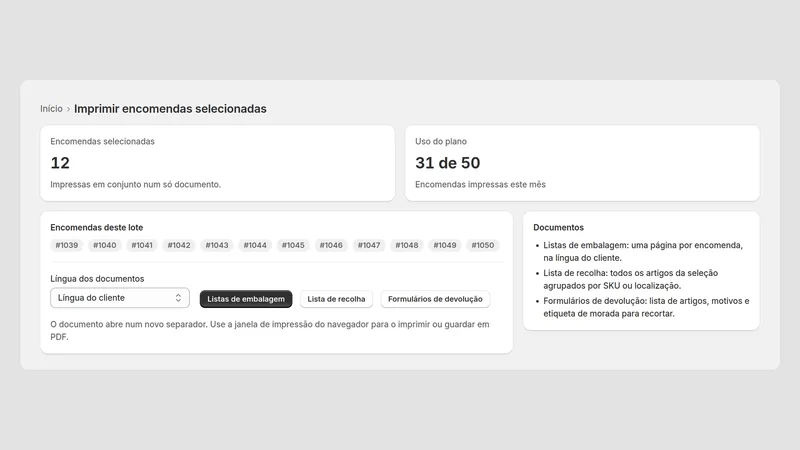The height and width of the screenshot is (450, 800).
Task: Click the Encomendas deste lote heading
Action: 96,228
